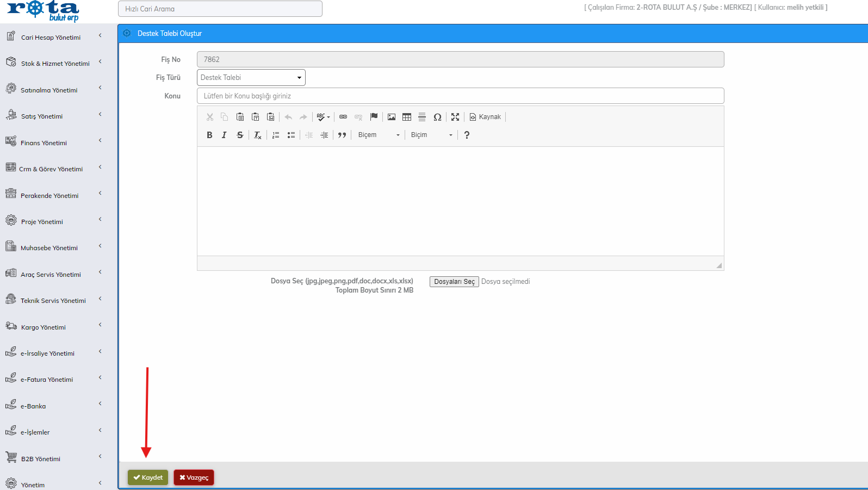Image resolution: width=868 pixels, height=490 pixels.
Task: Expand Cari Hesap Yönetimi menu
Action: click(x=51, y=38)
